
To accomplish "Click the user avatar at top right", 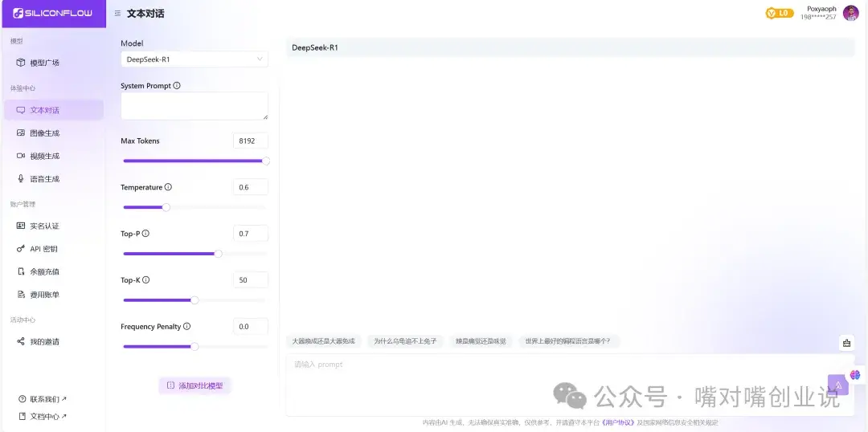I will pos(851,13).
